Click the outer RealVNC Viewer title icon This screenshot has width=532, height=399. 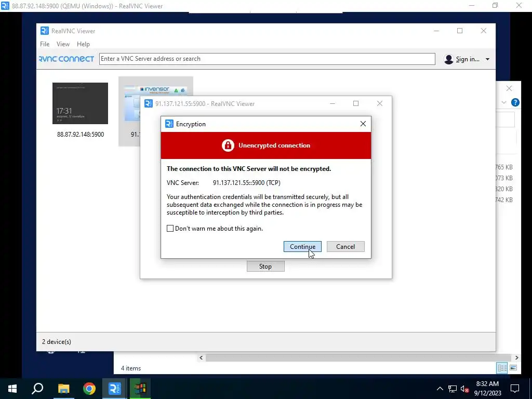click(5, 6)
